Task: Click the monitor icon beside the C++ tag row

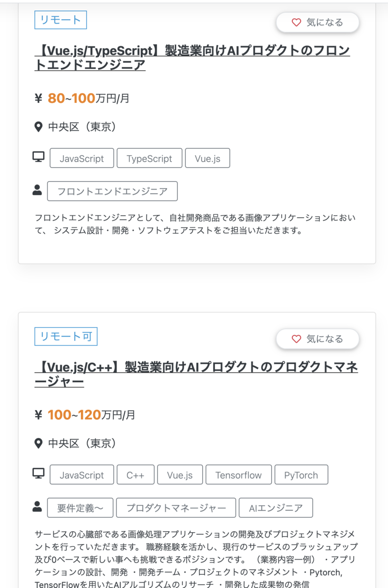Action: 38,473
